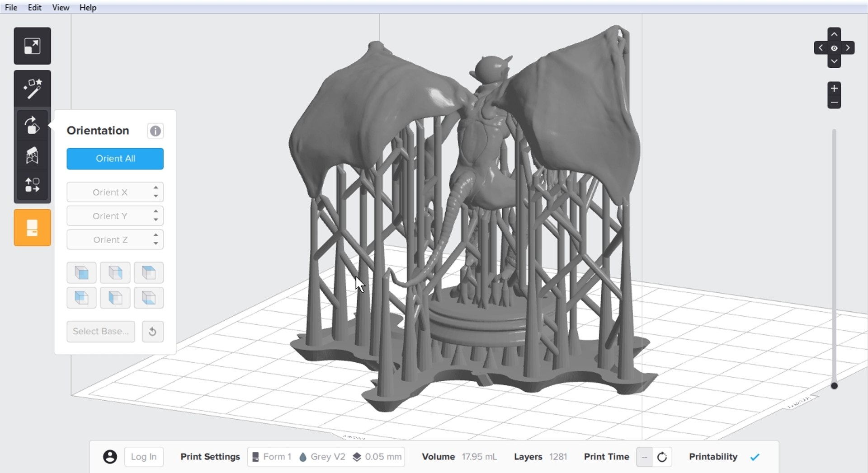Open print settings showing Form 1 Grey V2
This screenshot has width=868, height=473.
[x=326, y=457]
